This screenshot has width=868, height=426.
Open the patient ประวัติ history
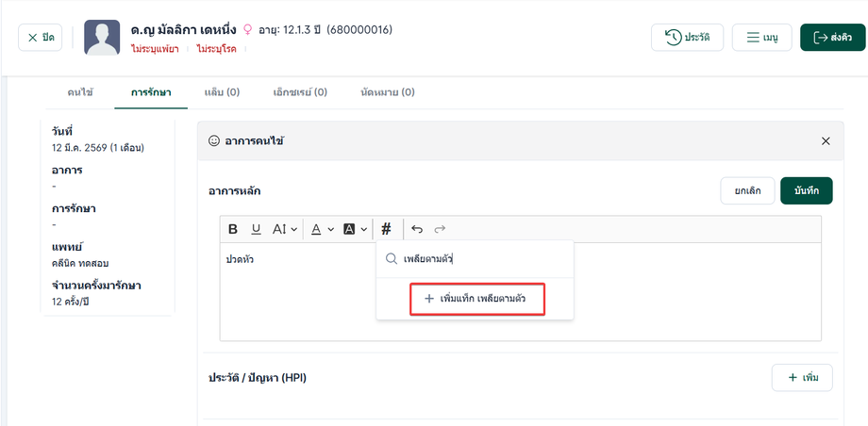(x=687, y=38)
